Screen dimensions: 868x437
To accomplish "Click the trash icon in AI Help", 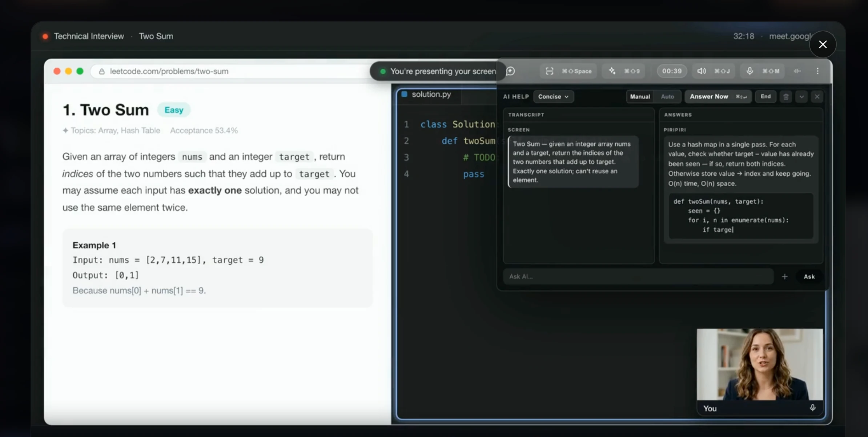I will click(786, 97).
